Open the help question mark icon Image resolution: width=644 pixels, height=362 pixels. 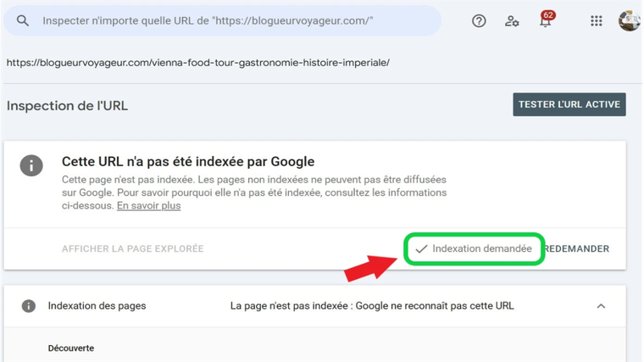coord(479,21)
